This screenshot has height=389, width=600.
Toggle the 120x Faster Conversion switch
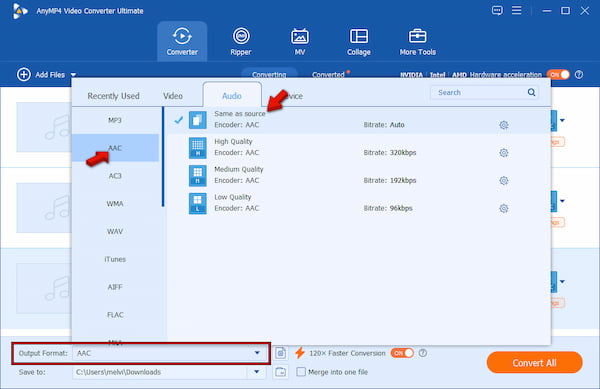tap(402, 353)
